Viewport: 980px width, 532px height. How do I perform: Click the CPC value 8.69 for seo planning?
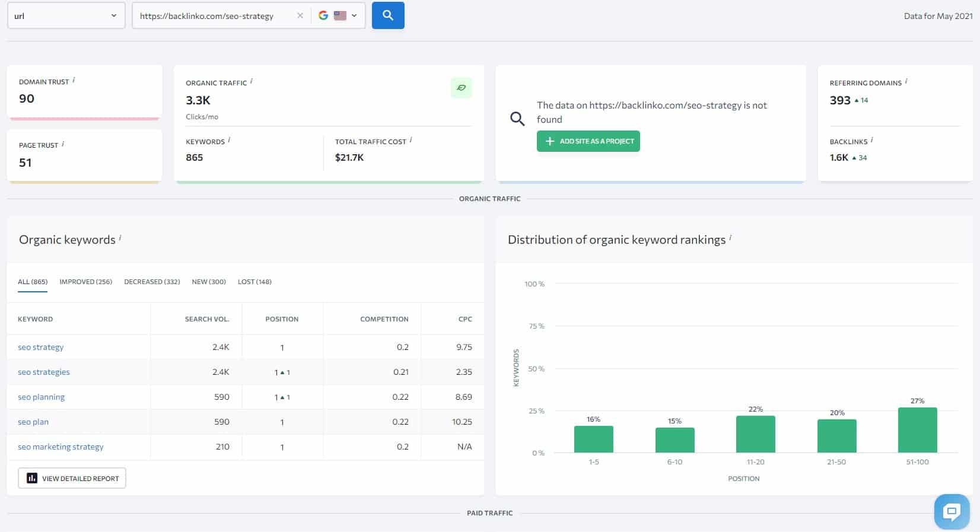pyautogui.click(x=464, y=397)
